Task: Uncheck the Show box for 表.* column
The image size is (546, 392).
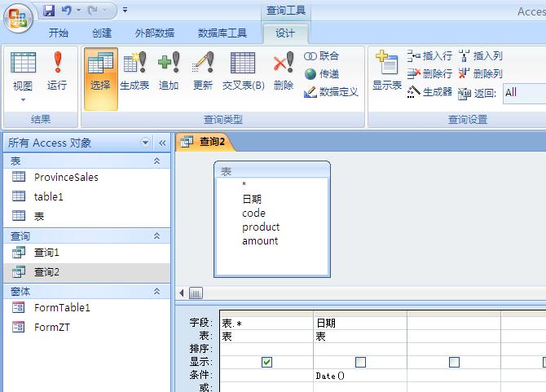Action: (x=266, y=362)
